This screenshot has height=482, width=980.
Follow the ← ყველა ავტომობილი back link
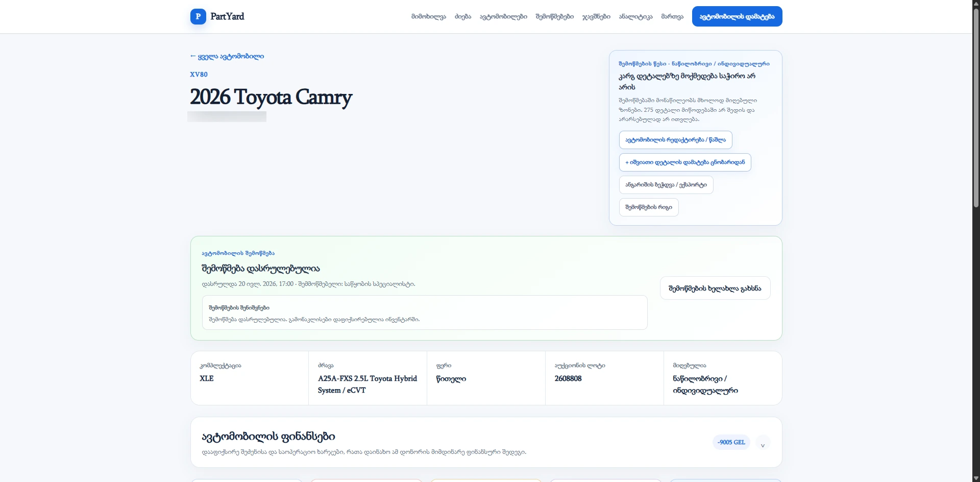click(x=227, y=56)
